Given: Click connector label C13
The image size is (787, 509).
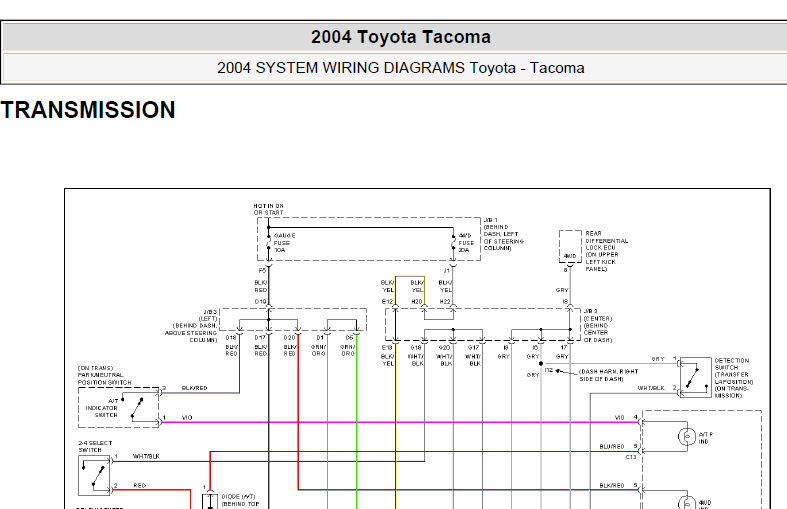Looking at the screenshot, I should [631, 457].
